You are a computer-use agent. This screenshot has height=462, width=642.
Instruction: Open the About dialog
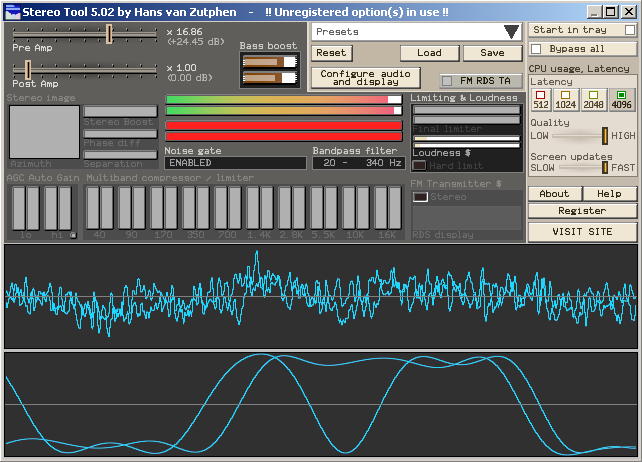tap(554, 193)
